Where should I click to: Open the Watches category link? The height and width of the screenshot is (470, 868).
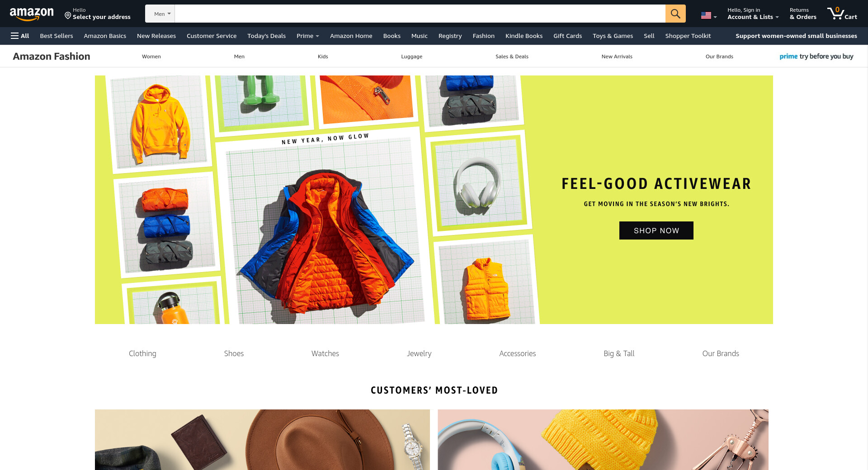coord(325,353)
